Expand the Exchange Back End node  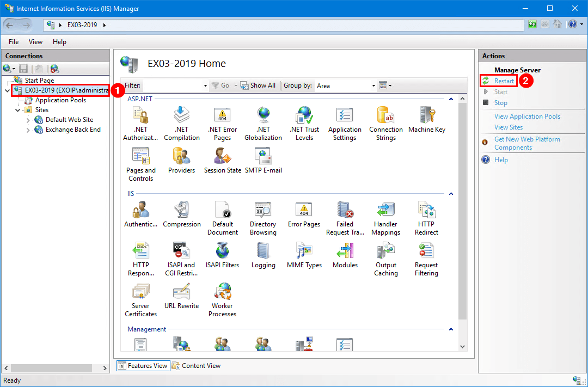28,130
